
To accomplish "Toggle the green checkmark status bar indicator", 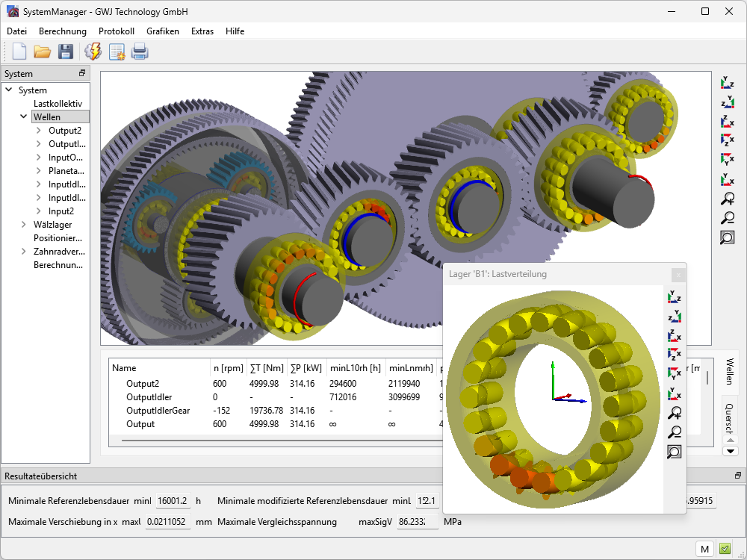I will point(725,549).
